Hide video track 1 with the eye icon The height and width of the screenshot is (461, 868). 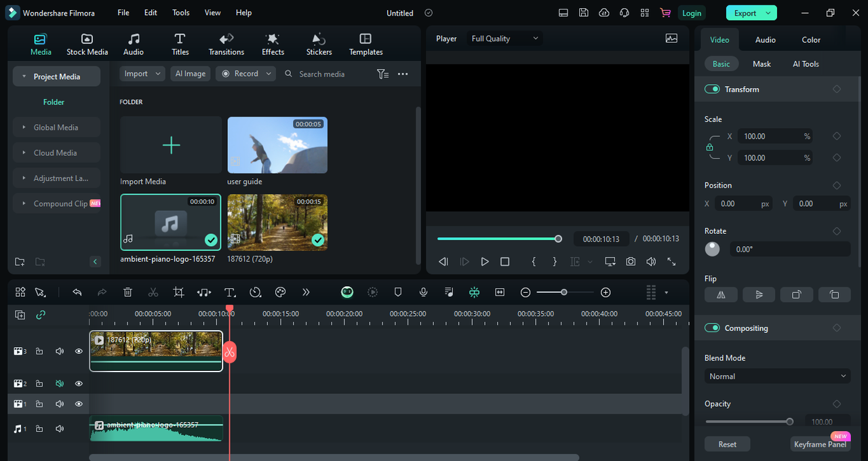pyautogui.click(x=78, y=403)
